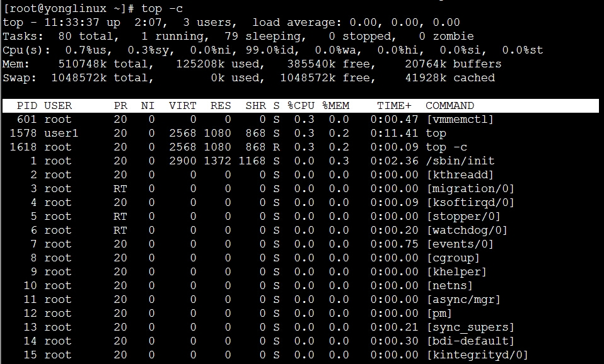Click the TIME+ column header
Screen dimensions: 604x364
point(394,105)
